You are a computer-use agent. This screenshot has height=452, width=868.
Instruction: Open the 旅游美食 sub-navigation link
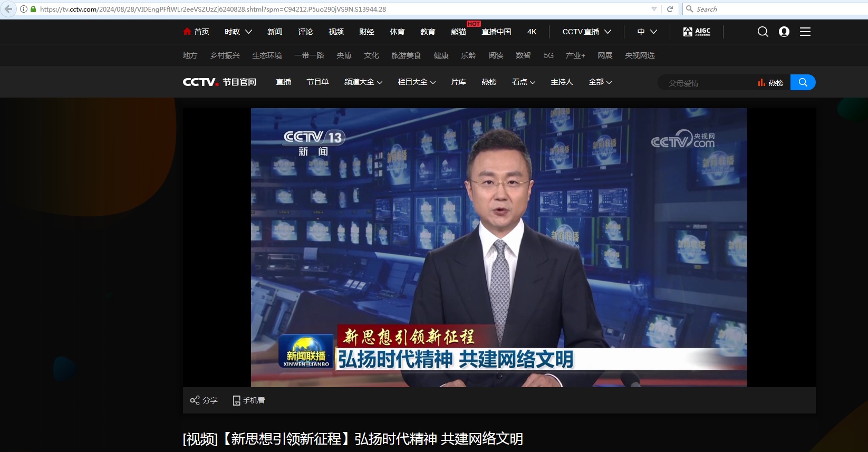406,55
